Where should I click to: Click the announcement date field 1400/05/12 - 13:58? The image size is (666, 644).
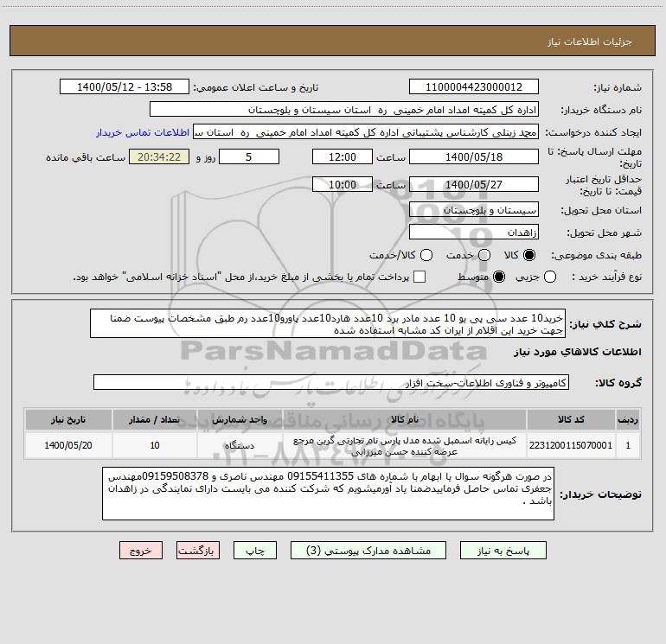(x=125, y=87)
